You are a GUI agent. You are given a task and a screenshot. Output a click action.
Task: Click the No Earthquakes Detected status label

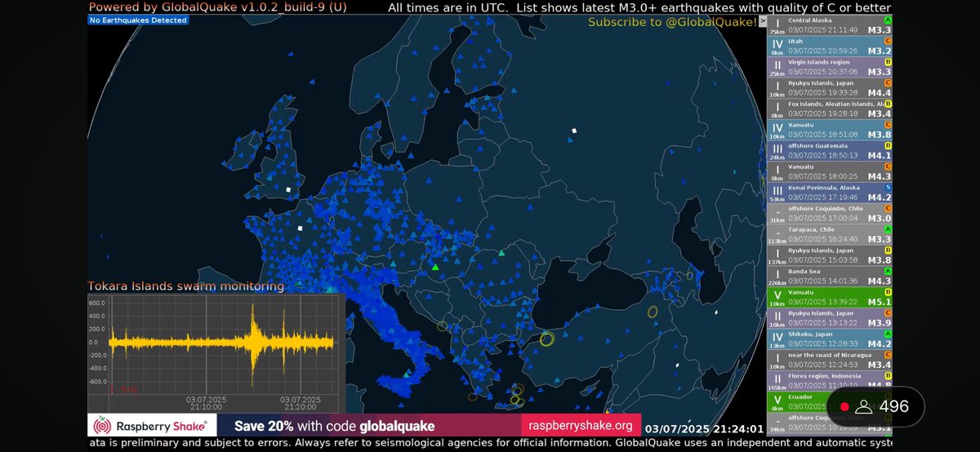(138, 20)
